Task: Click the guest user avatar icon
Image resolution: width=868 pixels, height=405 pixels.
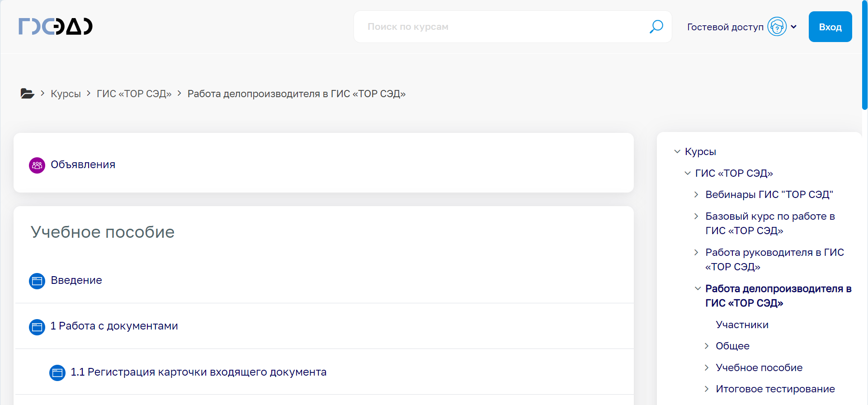Action: point(777,27)
